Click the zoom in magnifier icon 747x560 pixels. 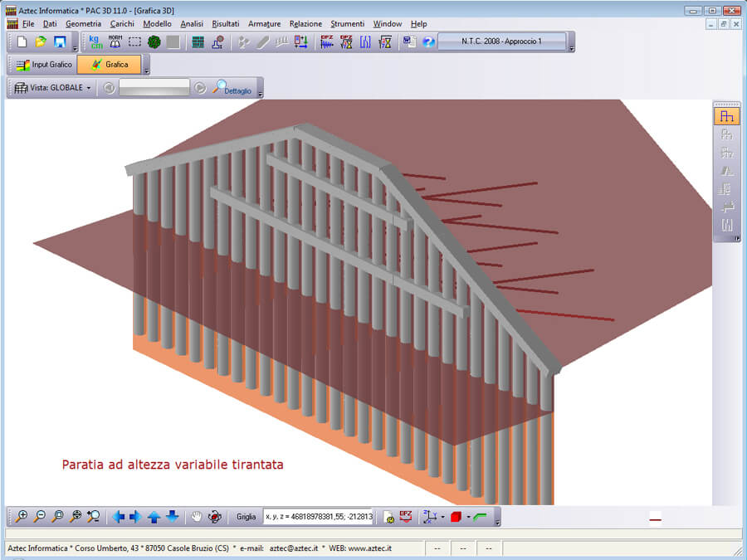tap(22, 516)
